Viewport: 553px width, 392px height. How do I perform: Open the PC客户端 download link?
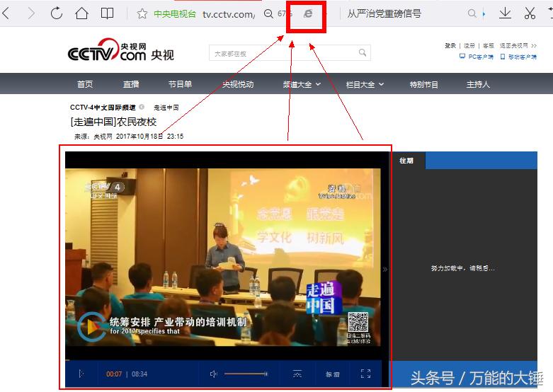pos(477,57)
